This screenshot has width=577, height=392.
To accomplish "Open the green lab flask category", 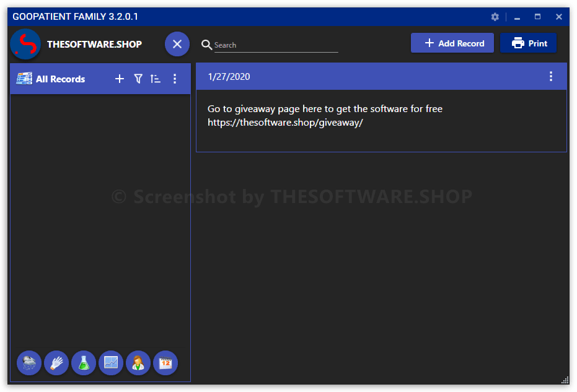I will [84, 363].
